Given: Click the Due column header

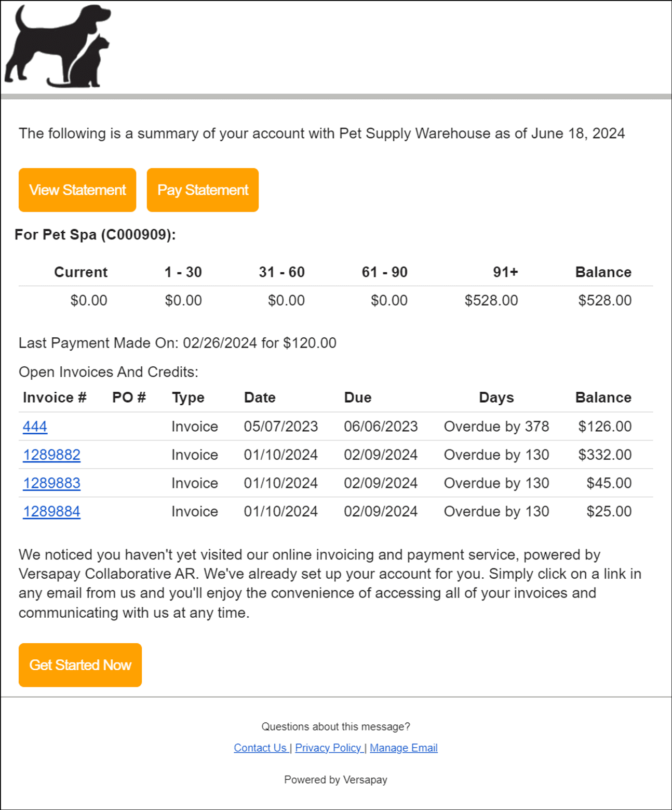Looking at the screenshot, I should click(x=357, y=397).
